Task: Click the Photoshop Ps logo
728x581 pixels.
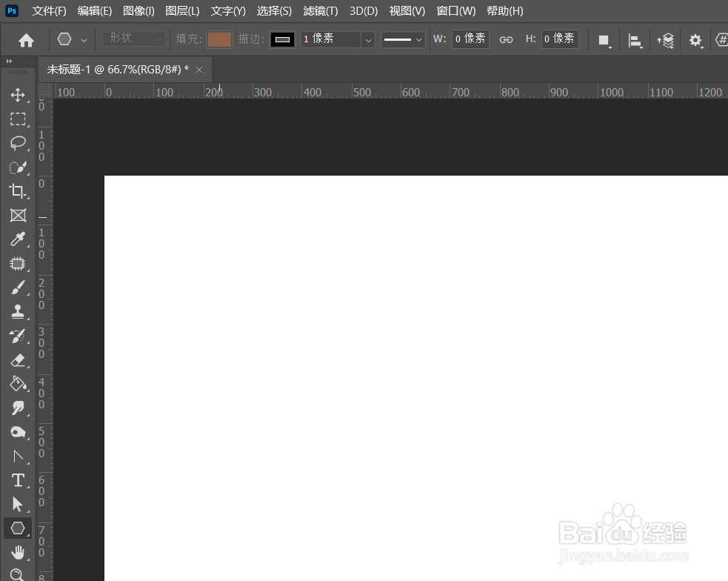Action: pyautogui.click(x=12, y=10)
